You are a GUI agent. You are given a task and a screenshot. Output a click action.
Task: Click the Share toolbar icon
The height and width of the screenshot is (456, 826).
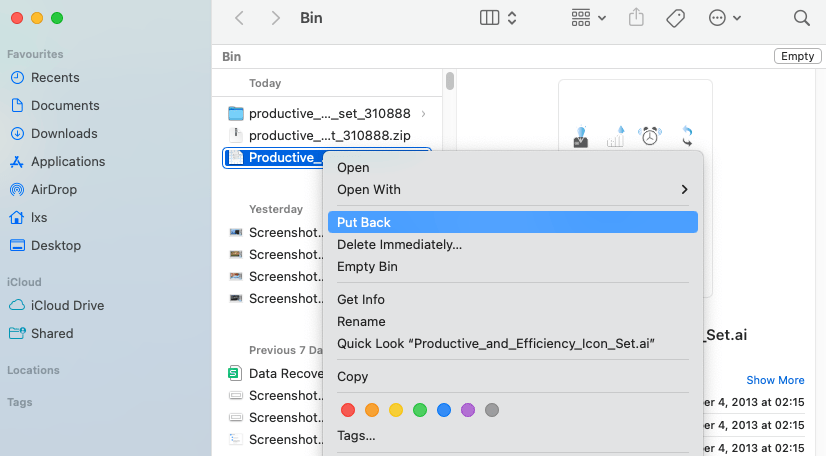(x=636, y=17)
